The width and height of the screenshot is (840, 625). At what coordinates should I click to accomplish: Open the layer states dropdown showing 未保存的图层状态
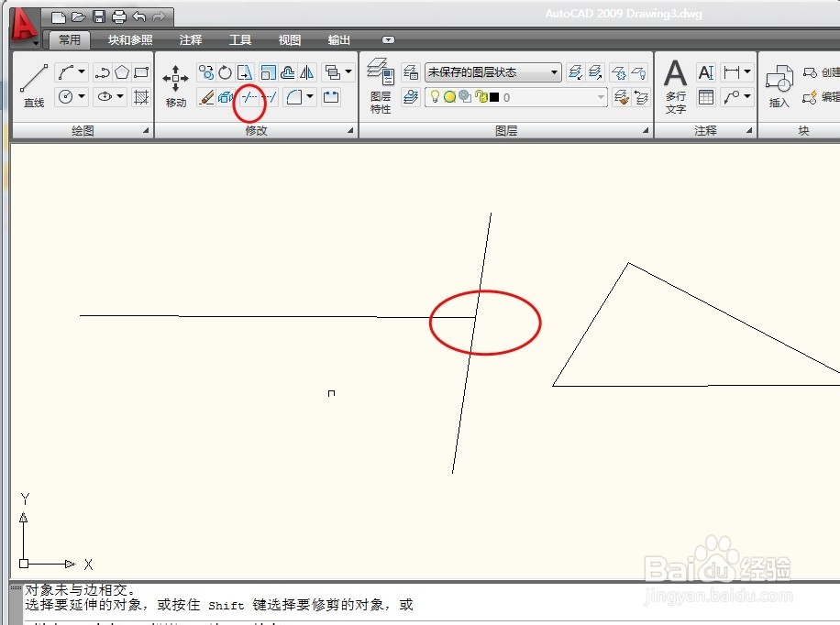[555, 71]
